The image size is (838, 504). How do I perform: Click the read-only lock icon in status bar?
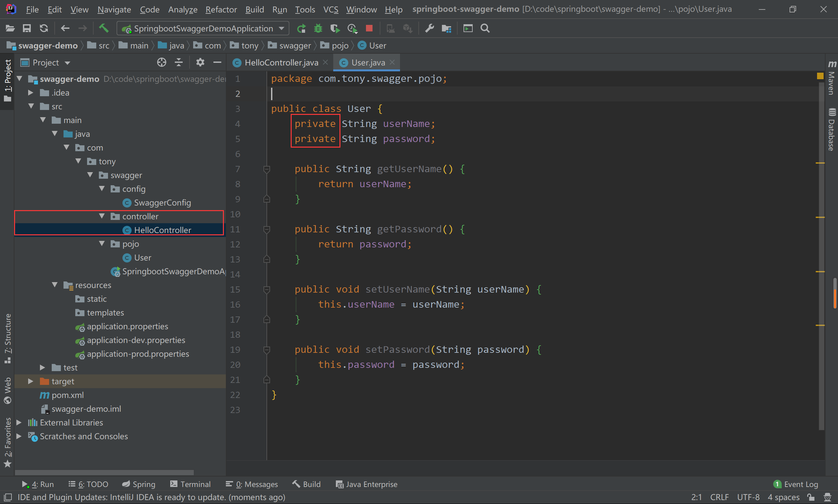811,497
